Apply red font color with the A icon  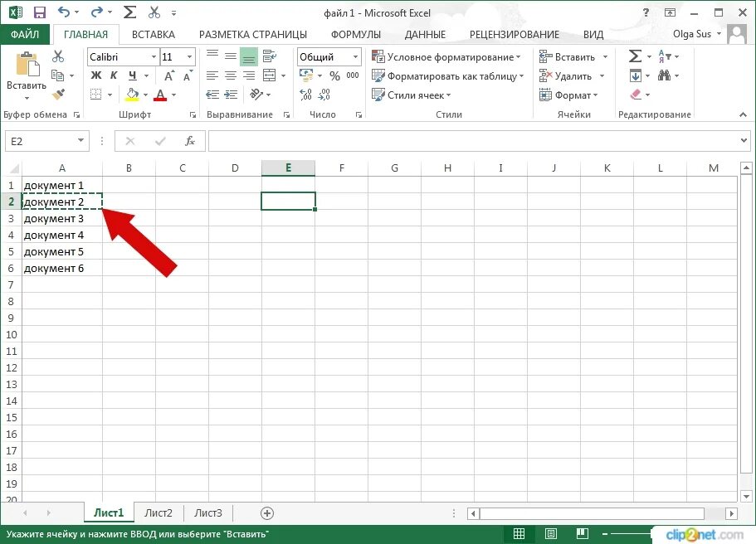pos(160,95)
